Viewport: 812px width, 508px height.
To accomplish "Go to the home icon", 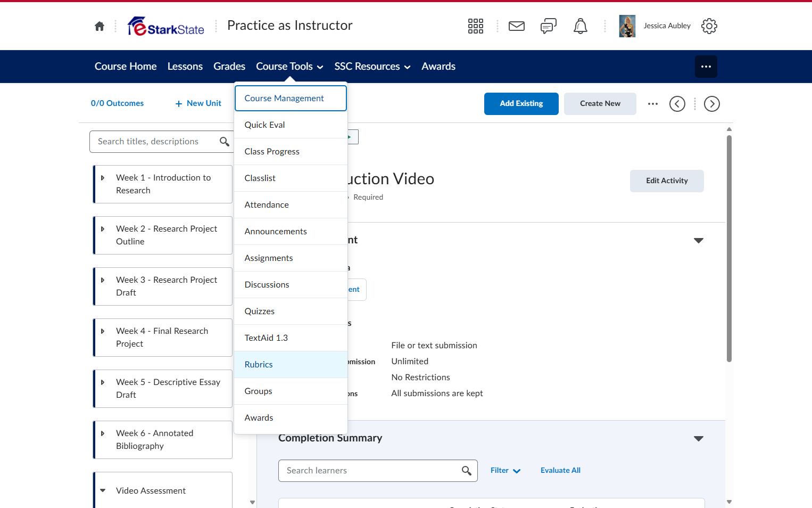I will coord(100,26).
